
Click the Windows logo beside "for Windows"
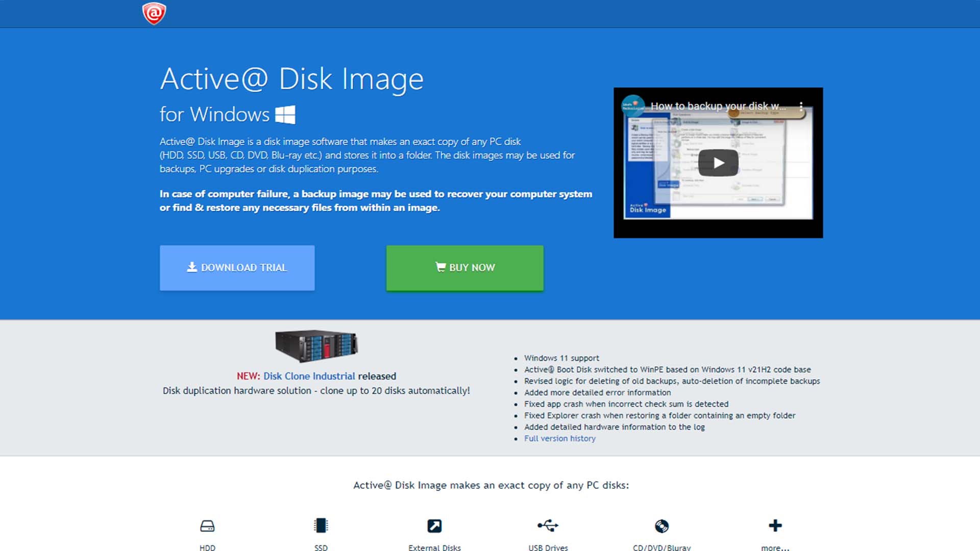pyautogui.click(x=286, y=114)
